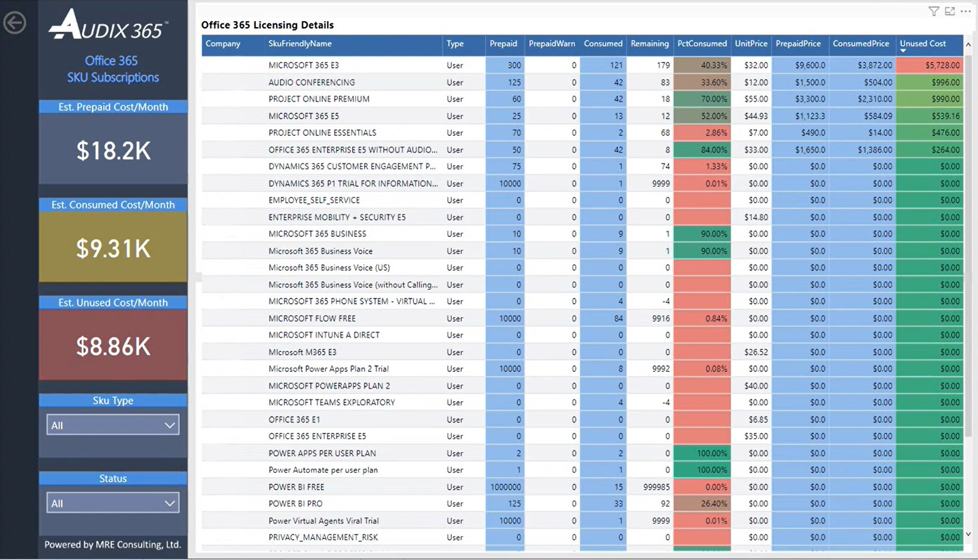Click the vertical scrollbar thumb of the table

tap(968, 246)
